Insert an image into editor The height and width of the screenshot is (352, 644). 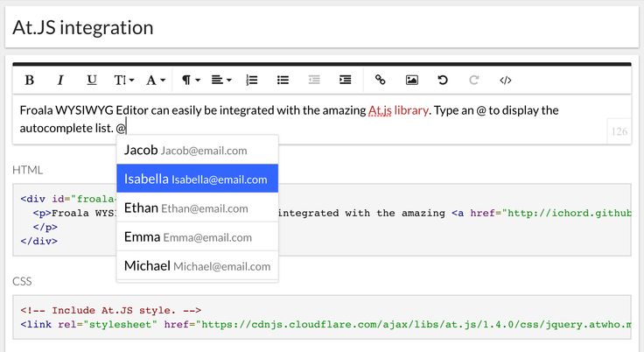[411, 80]
